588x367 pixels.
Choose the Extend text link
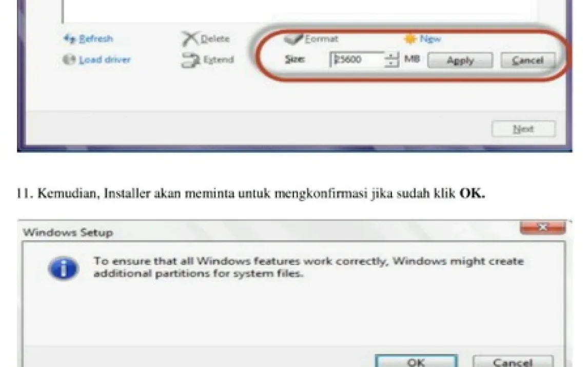[218, 59]
